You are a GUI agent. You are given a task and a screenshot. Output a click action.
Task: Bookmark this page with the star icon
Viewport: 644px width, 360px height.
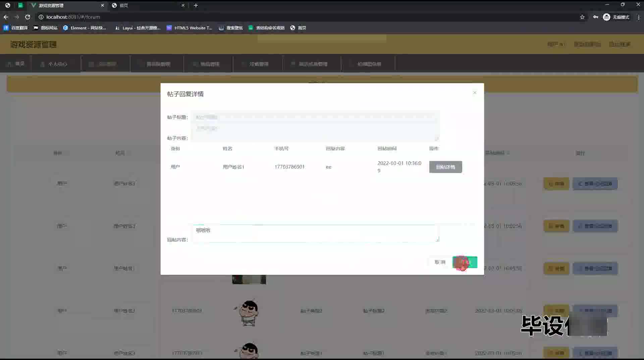(582, 17)
